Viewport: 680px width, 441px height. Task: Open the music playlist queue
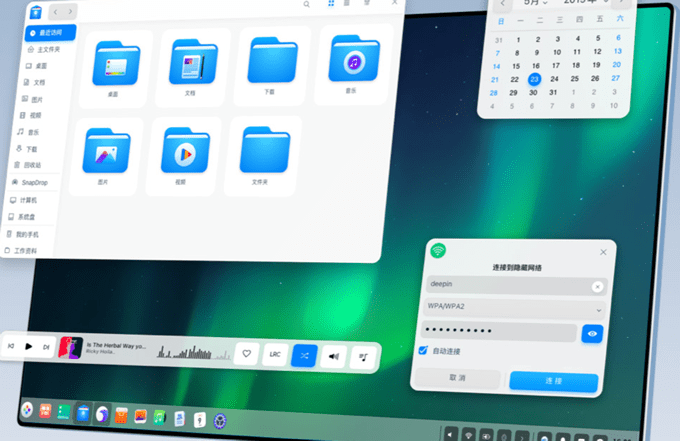[363, 358]
